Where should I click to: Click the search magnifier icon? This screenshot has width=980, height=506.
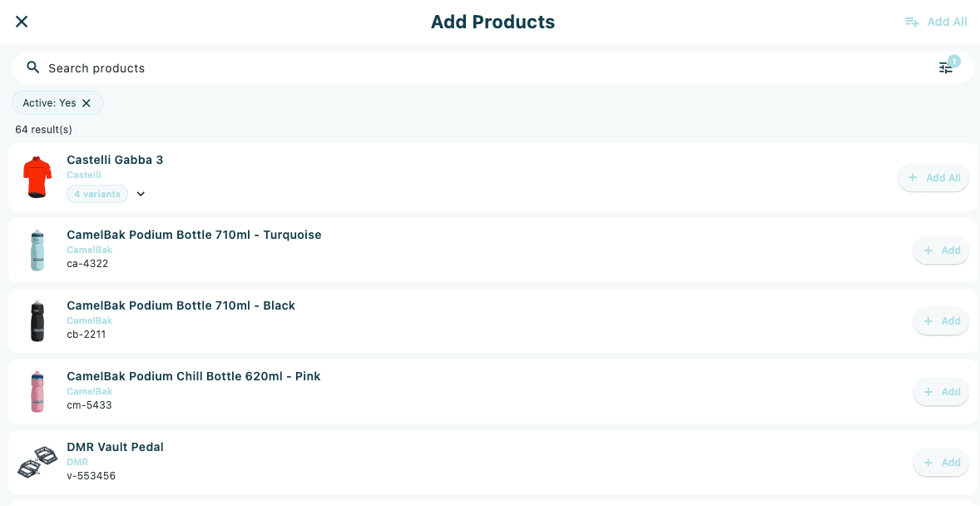point(33,67)
